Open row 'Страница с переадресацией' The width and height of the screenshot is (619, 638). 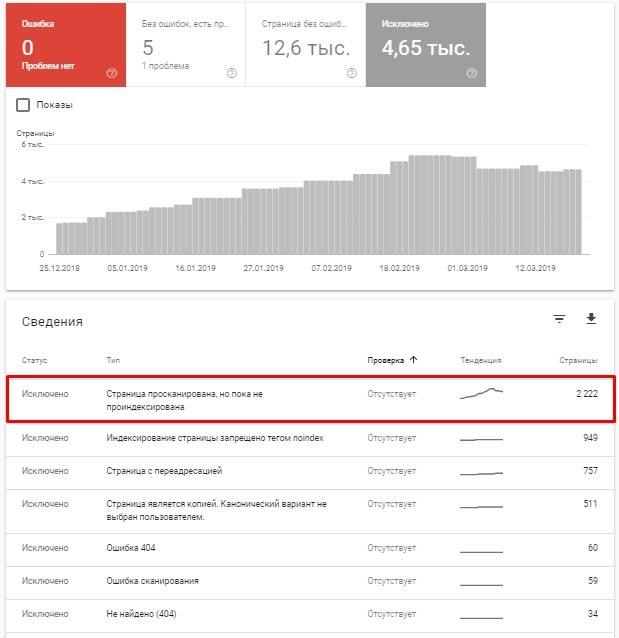click(x=310, y=473)
